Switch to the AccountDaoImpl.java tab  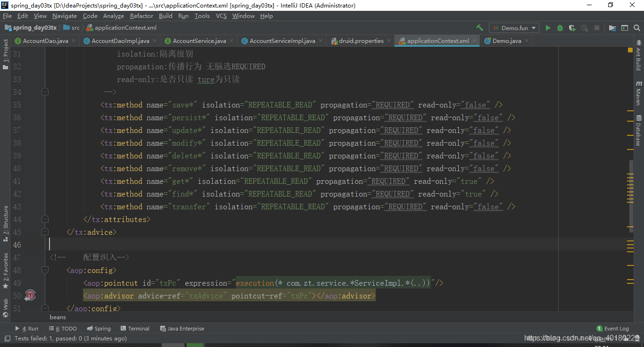(120, 41)
